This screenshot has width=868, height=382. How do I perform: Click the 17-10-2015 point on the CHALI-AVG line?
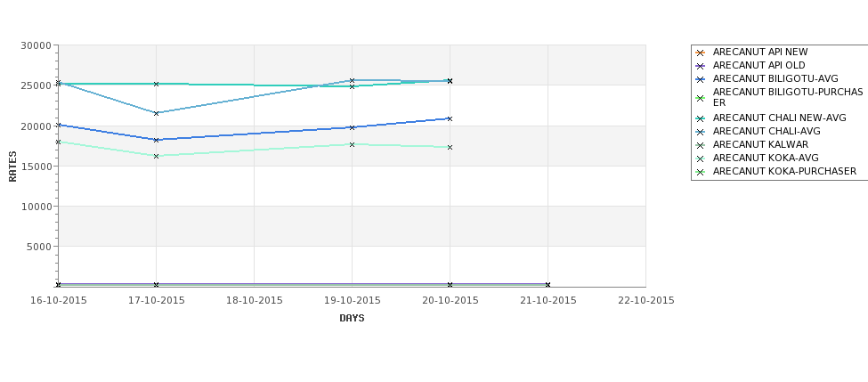(x=156, y=113)
